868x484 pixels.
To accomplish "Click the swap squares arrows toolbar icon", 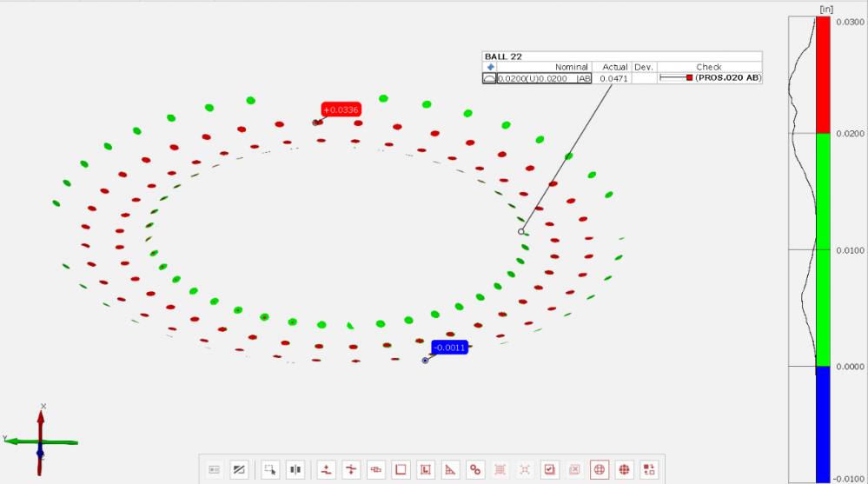I will [649, 469].
